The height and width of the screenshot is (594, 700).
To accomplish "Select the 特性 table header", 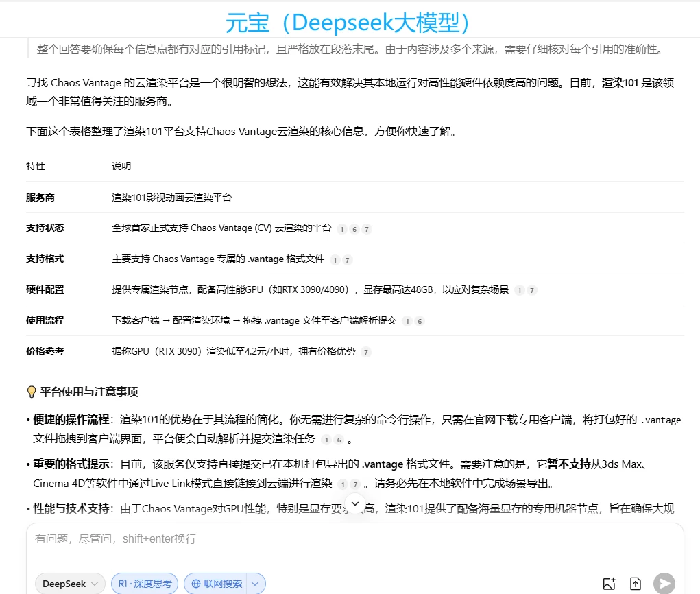I will 36,166.
